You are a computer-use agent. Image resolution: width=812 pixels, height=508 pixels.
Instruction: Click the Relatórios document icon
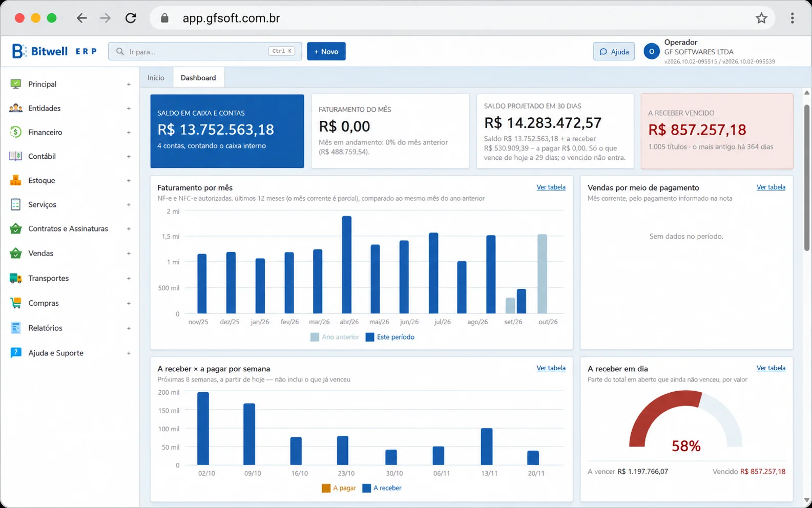pyautogui.click(x=16, y=328)
